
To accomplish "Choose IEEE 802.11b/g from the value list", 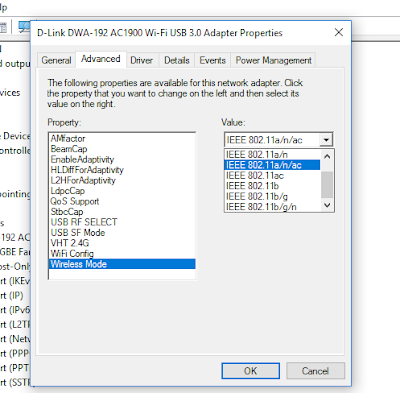I will [x=272, y=196].
